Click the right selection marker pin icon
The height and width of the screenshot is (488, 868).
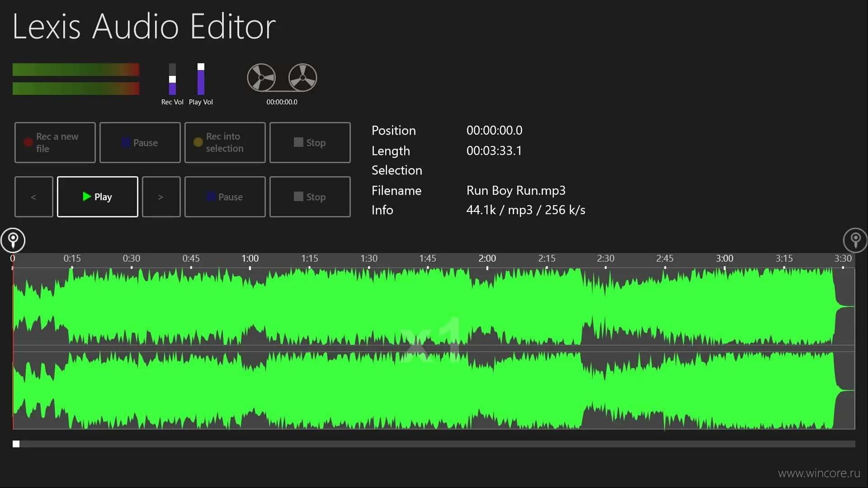[x=855, y=240]
